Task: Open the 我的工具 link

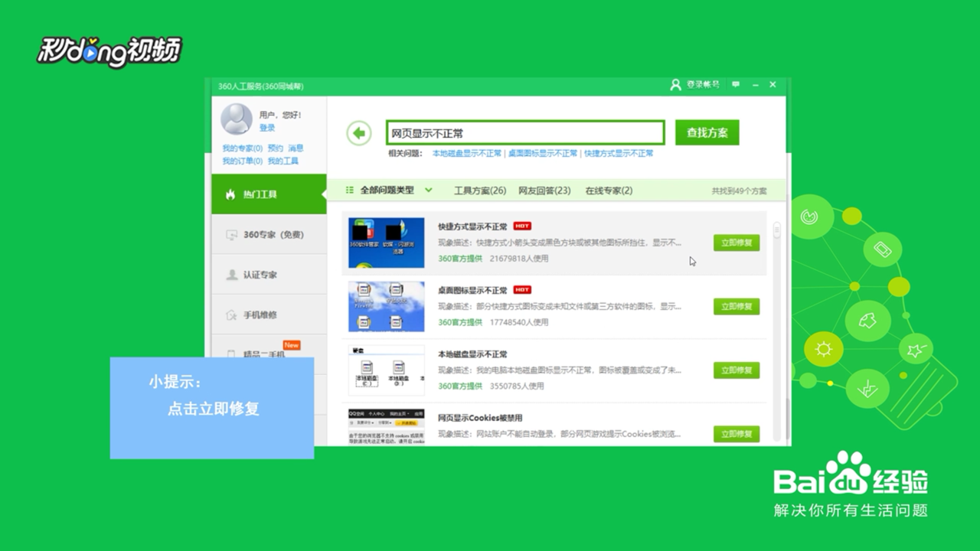Action: click(x=283, y=161)
